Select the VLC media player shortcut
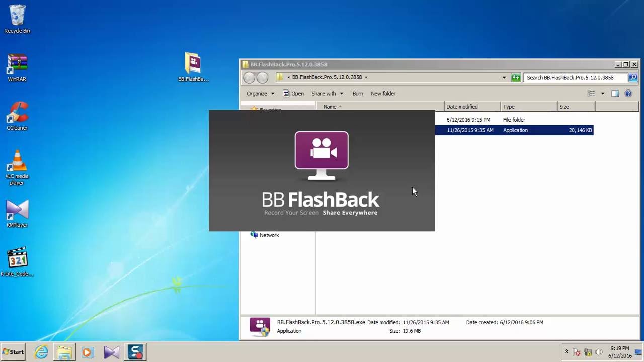This screenshot has width=644, height=362. coord(17,168)
